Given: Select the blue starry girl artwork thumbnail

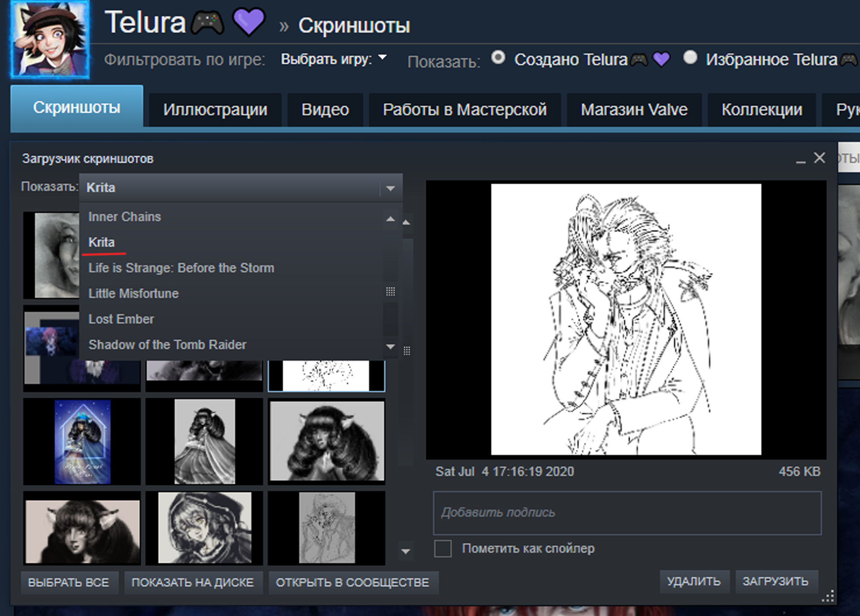Looking at the screenshot, I should click(x=82, y=442).
